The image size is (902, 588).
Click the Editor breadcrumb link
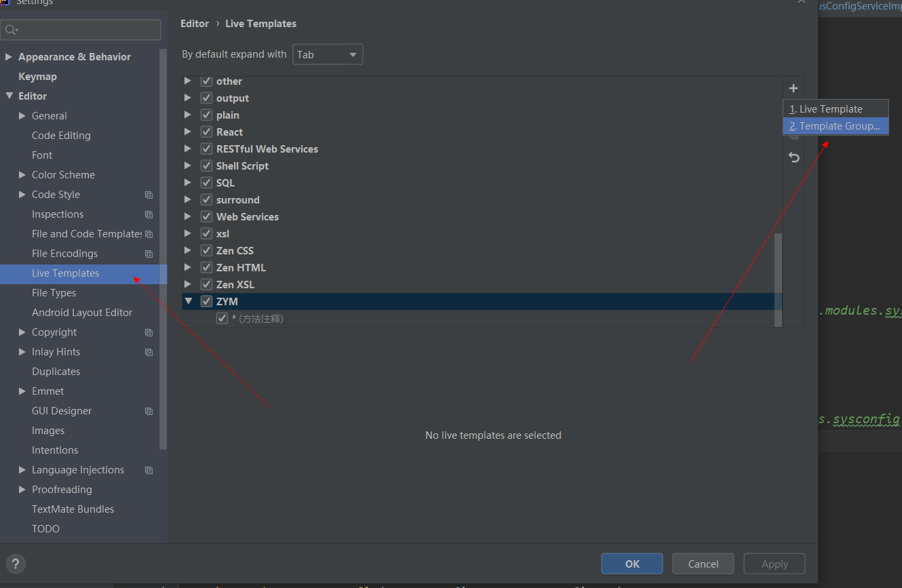tap(195, 24)
